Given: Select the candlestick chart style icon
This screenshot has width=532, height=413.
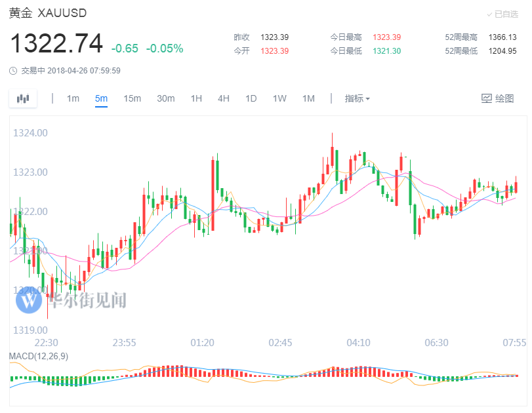Looking at the screenshot, I should [22, 98].
